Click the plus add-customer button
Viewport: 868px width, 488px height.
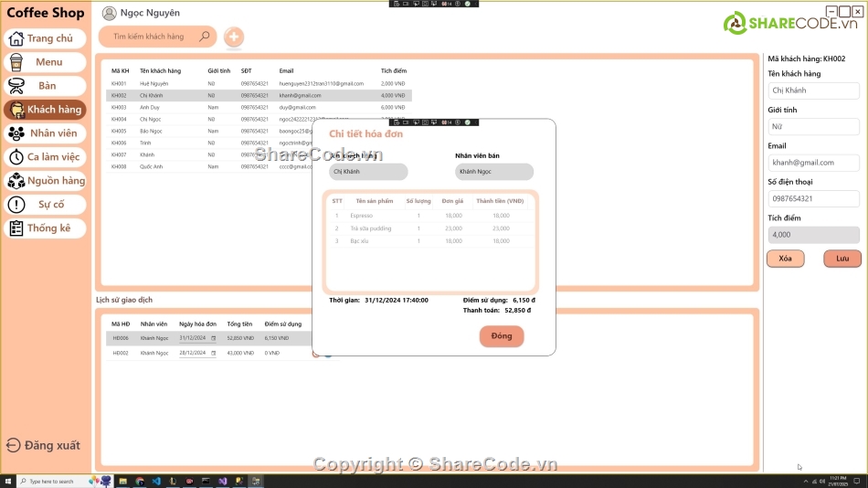234,37
